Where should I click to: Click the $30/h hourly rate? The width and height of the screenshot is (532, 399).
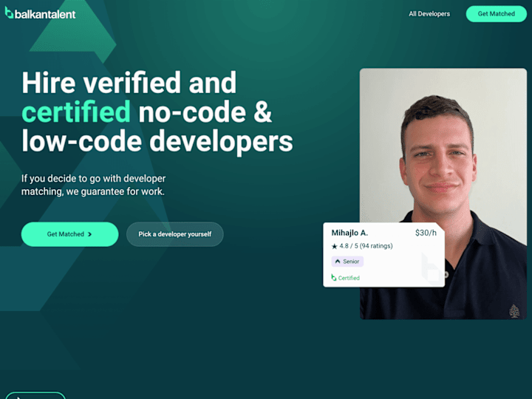(426, 233)
